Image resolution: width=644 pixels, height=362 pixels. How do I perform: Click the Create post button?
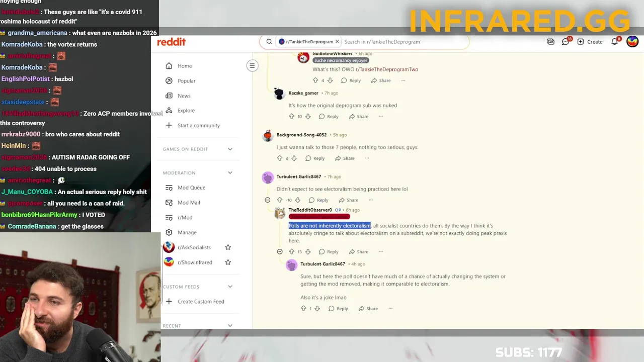[590, 42]
